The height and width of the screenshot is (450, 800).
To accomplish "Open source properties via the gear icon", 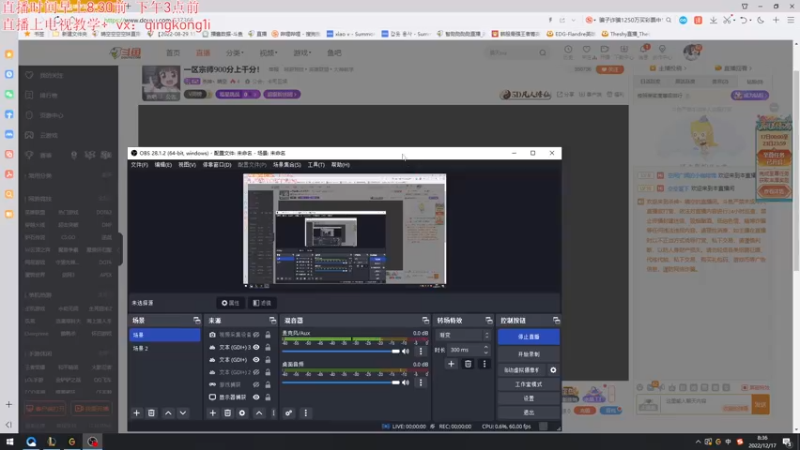I will 242,413.
